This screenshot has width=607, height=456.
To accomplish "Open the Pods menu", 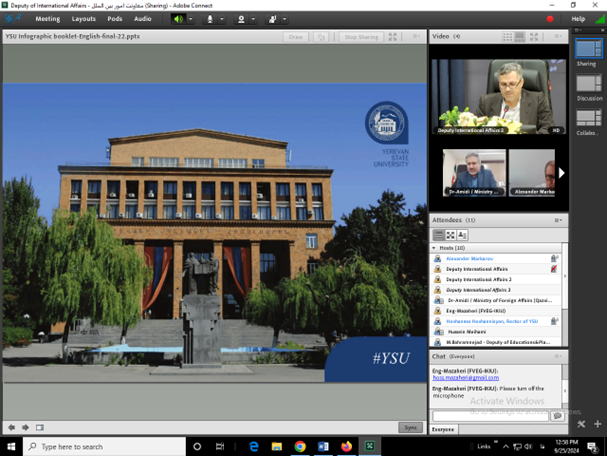I will (x=115, y=19).
